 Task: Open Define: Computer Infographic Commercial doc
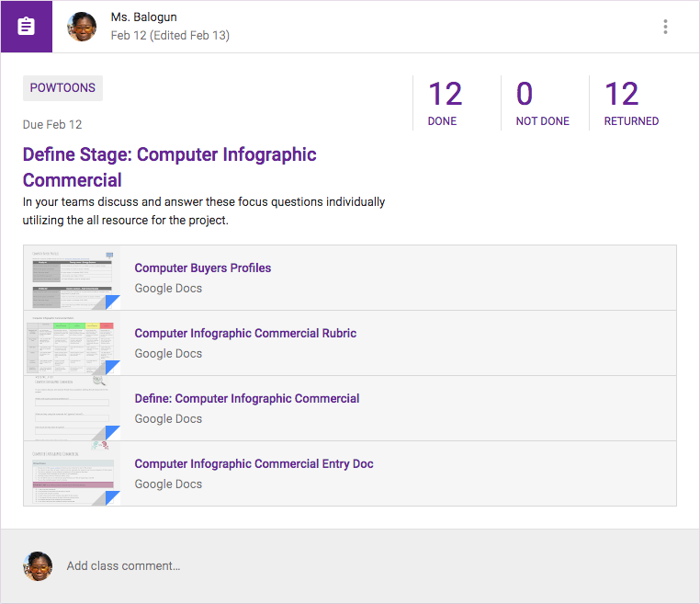click(x=247, y=399)
